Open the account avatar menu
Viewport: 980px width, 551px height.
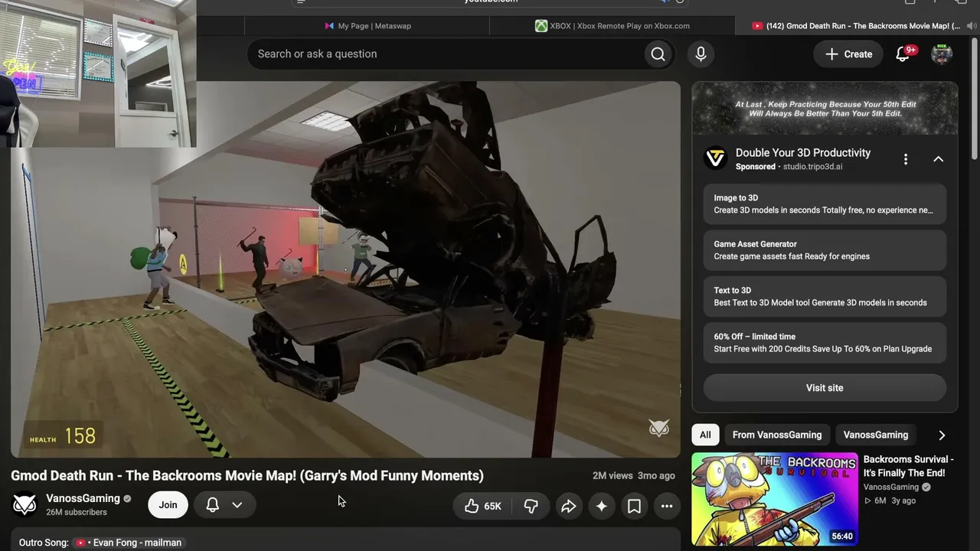point(942,54)
